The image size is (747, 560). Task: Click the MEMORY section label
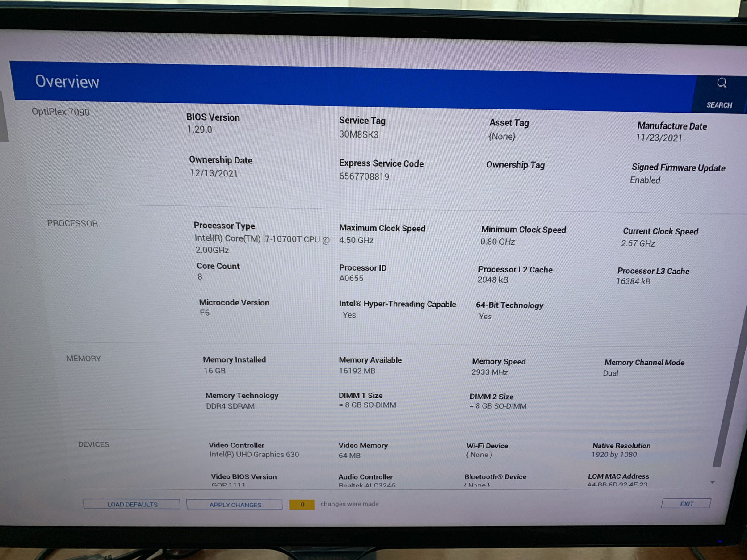coord(84,359)
